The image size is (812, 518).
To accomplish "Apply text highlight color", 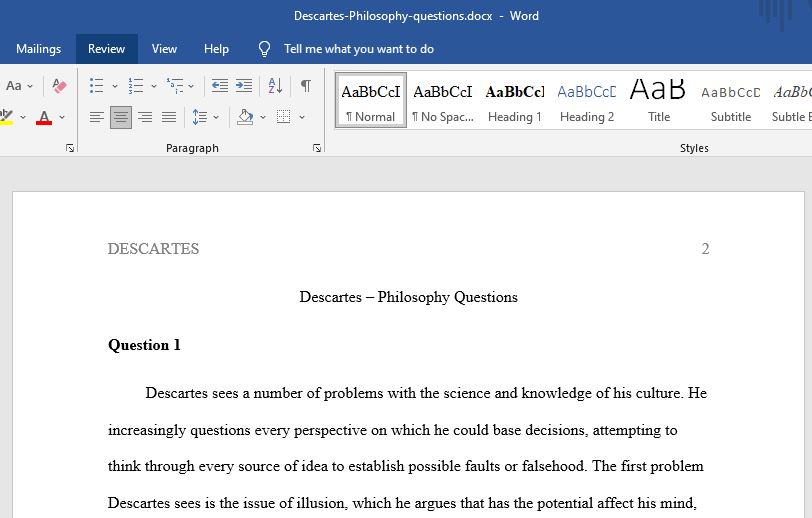I will tap(6, 117).
